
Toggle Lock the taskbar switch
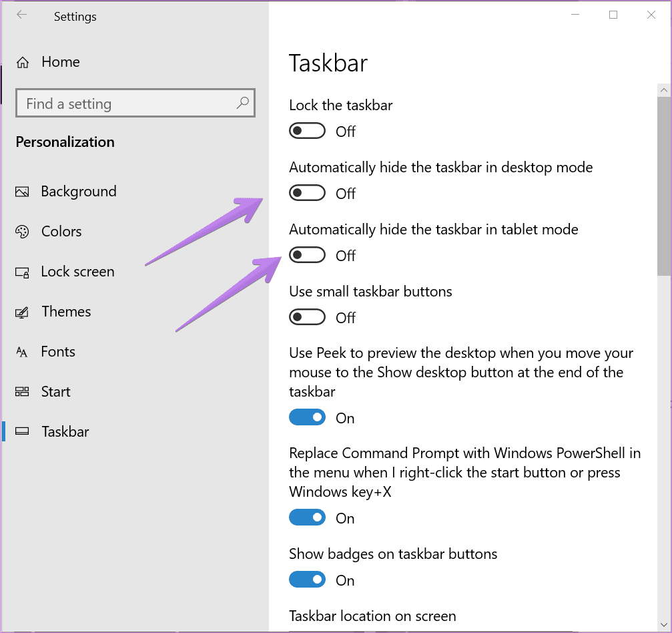(x=307, y=131)
